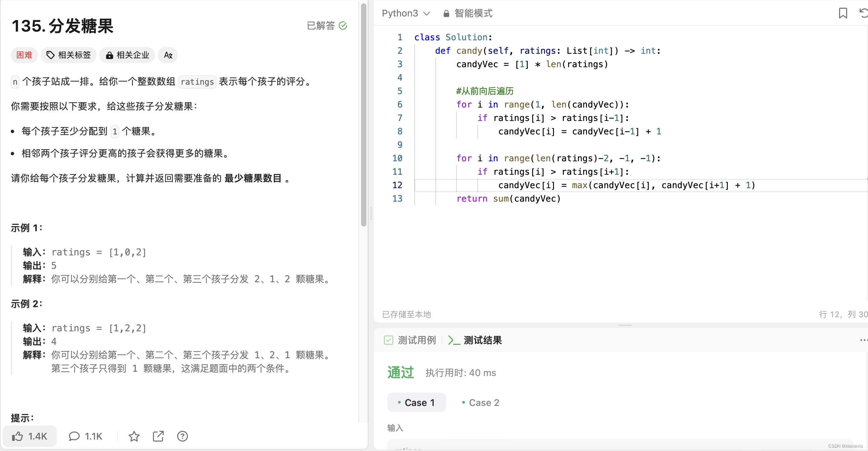Click the lock icon next to 智能模式

click(x=446, y=13)
